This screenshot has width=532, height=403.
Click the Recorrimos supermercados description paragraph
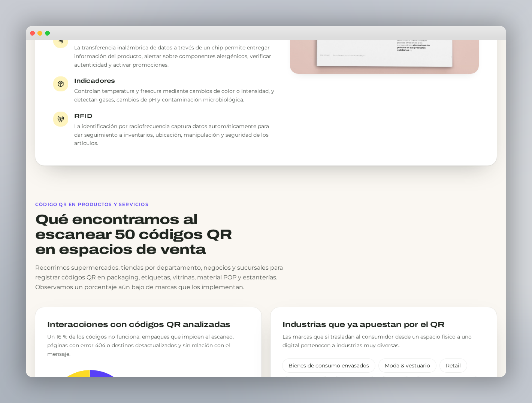click(159, 278)
